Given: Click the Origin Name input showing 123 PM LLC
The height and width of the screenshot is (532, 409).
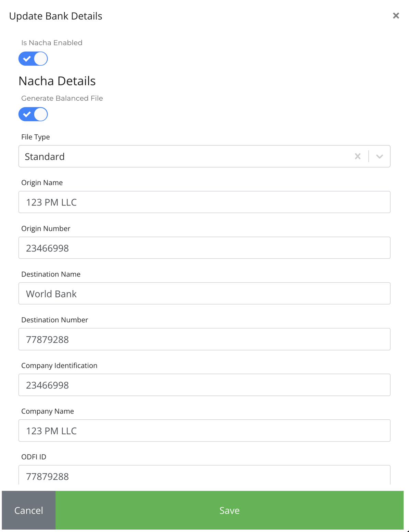Looking at the screenshot, I should (204, 202).
